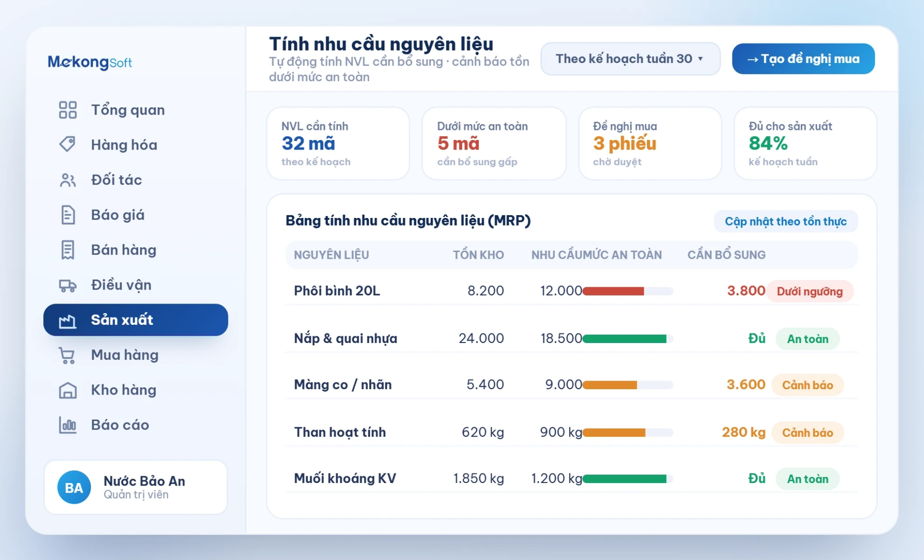Click Cảnh báo badge on Màng co / nhãn row
Viewport: 924px width, 560px height.
[x=808, y=385]
